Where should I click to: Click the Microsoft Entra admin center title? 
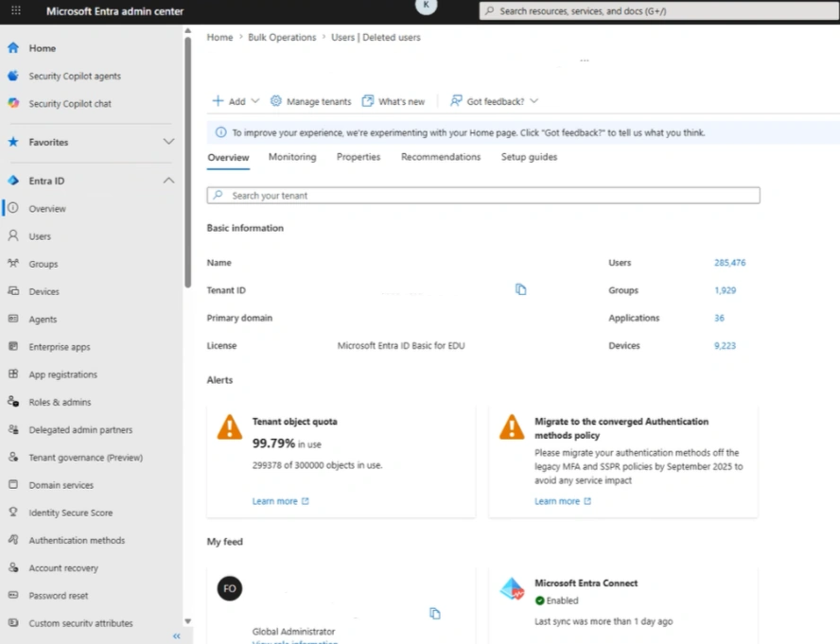(x=114, y=11)
